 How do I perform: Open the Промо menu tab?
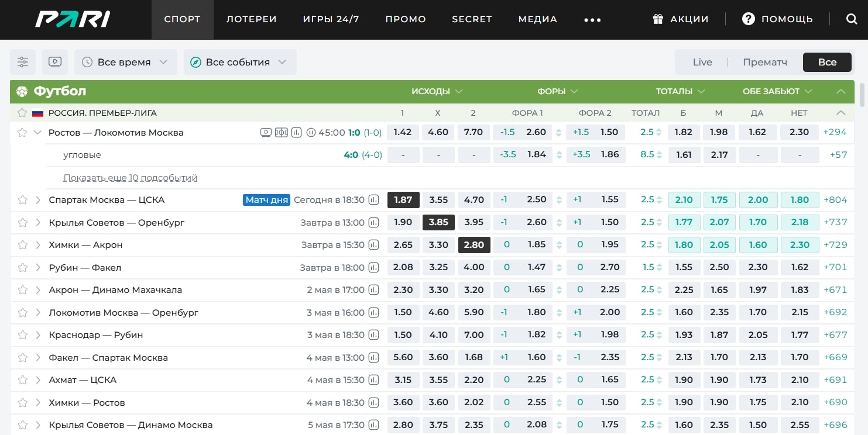tap(406, 19)
